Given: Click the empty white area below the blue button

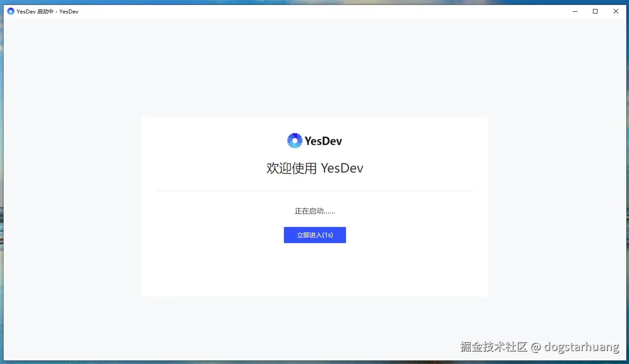Looking at the screenshot, I should click(x=314, y=270).
